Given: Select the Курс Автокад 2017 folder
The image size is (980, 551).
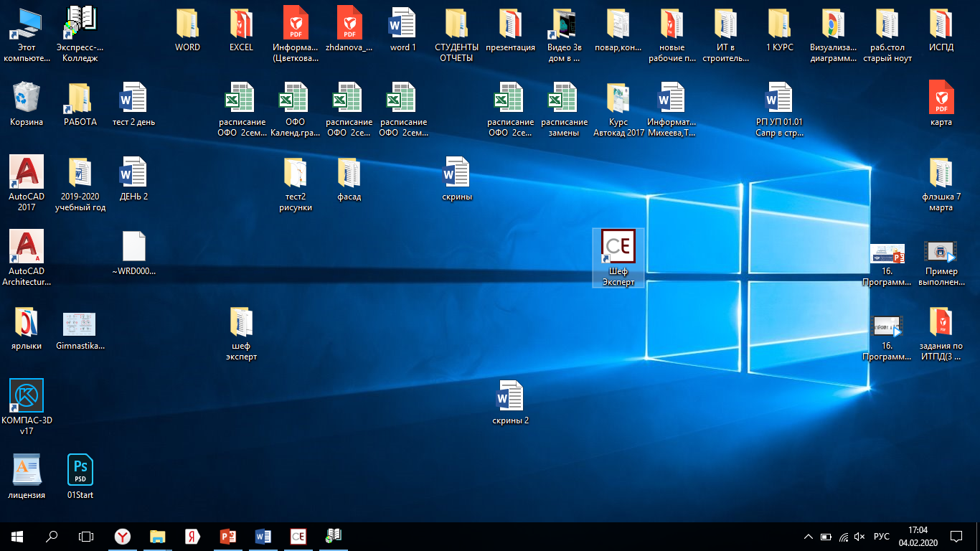Looking at the screenshot, I should pyautogui.click(x=618, y=109).
